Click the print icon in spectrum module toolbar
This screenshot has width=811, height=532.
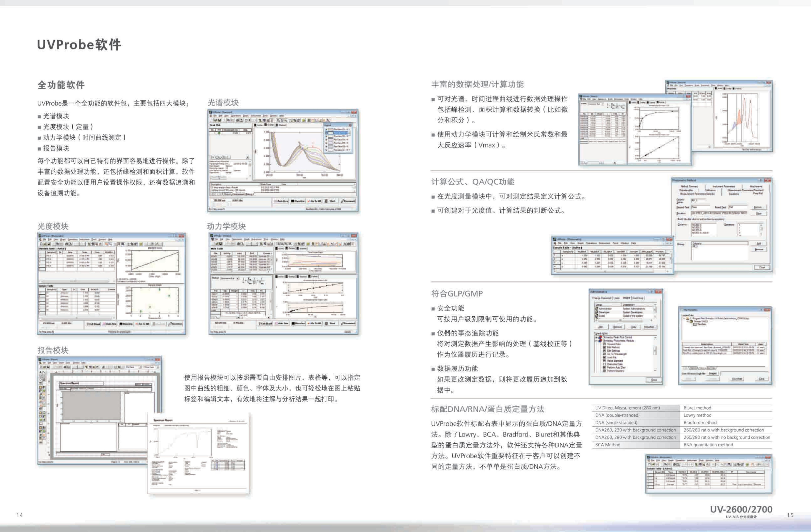[x=238, y=120]
